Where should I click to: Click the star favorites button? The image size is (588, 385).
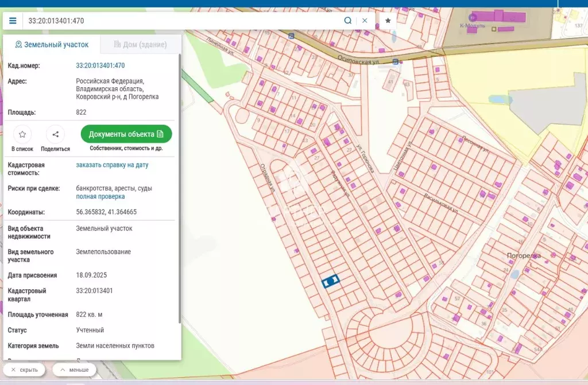[x=388, y=21]
